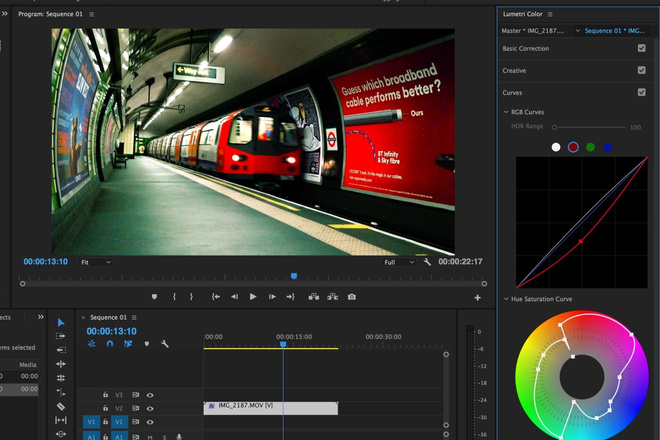Select the Slip tool
This screenshot has height=440, width=660.
pos(61,420)
